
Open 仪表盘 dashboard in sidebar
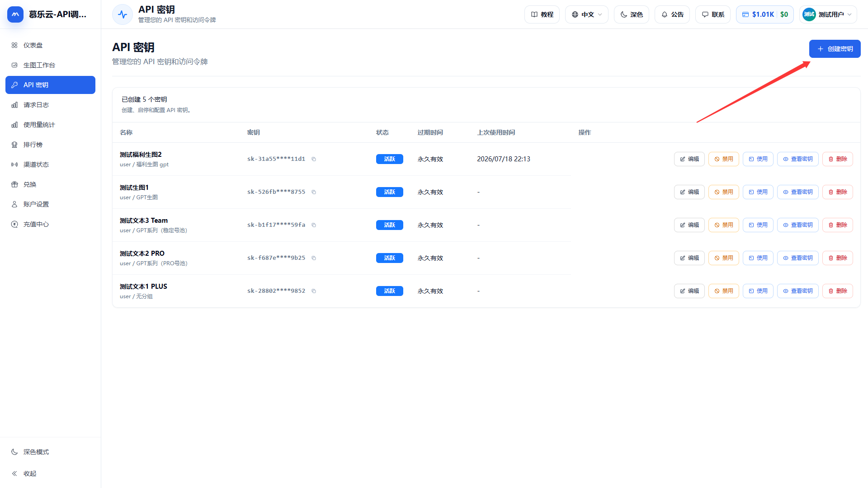tap(50, 45)
